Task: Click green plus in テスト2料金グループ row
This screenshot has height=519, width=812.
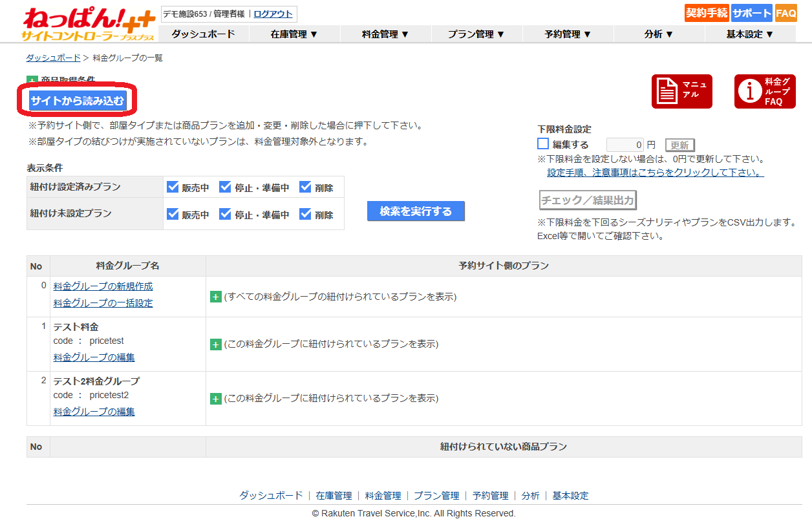Action: (216, 399)
